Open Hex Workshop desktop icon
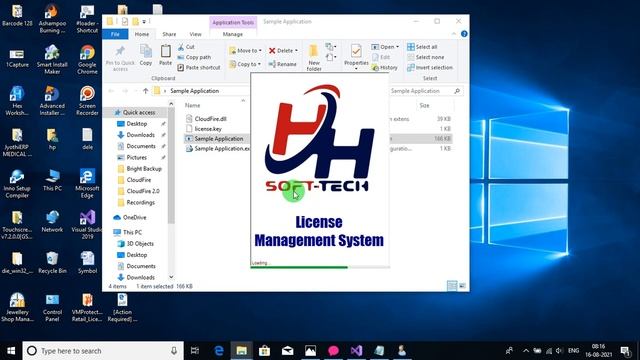640x360 pixels. pyautogui.click(x=17, y=101)
